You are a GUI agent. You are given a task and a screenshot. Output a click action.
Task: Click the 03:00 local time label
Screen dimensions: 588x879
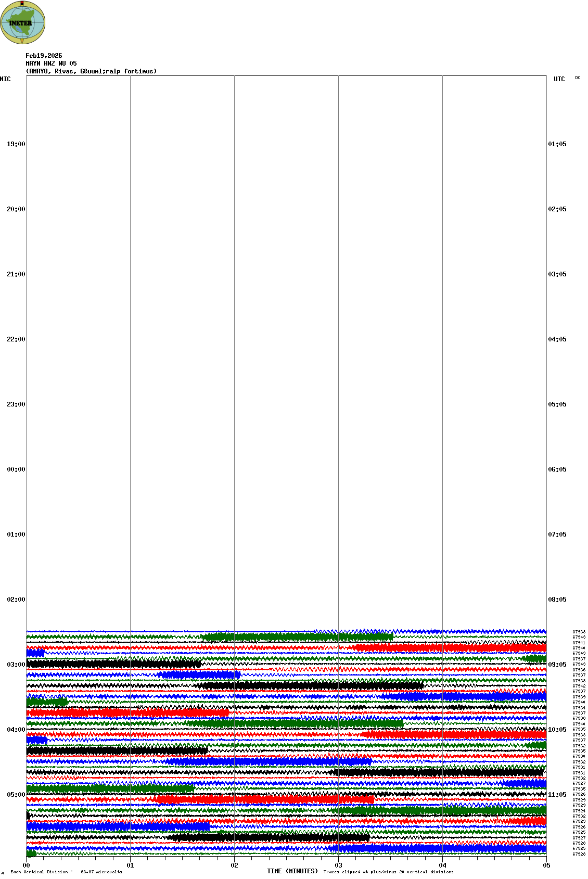[x=16, y=665]
